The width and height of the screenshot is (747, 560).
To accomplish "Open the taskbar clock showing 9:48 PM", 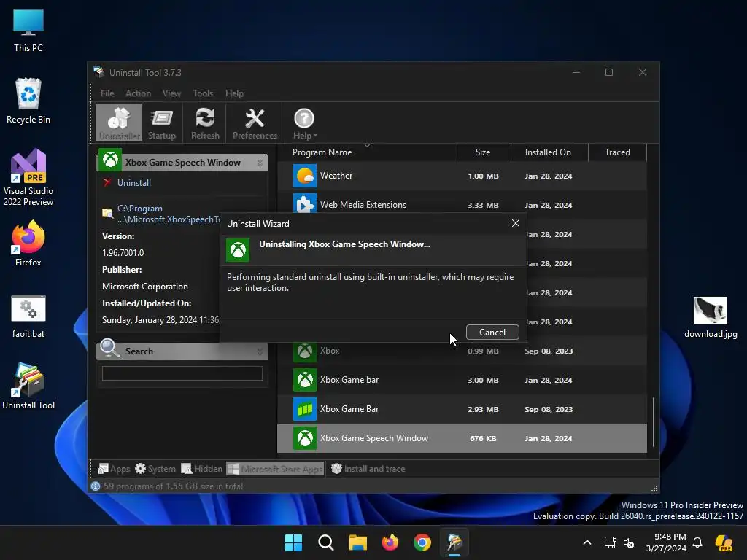I will click(x=666, y=542).
